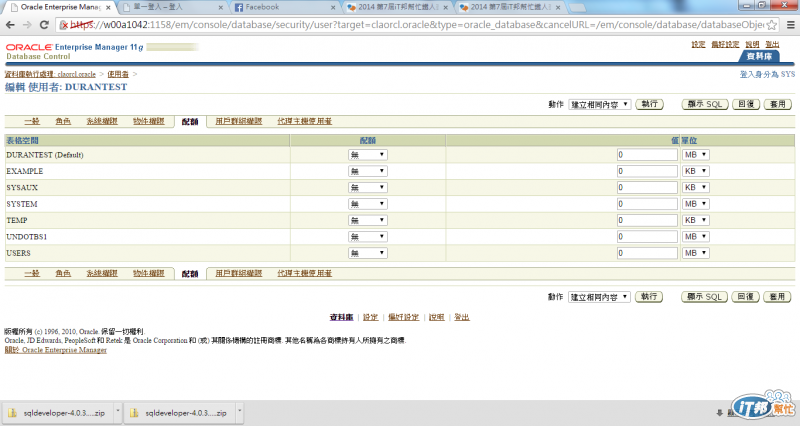Select the 資料庫 tab in the header
800x426 pixels.
(759, 56)
